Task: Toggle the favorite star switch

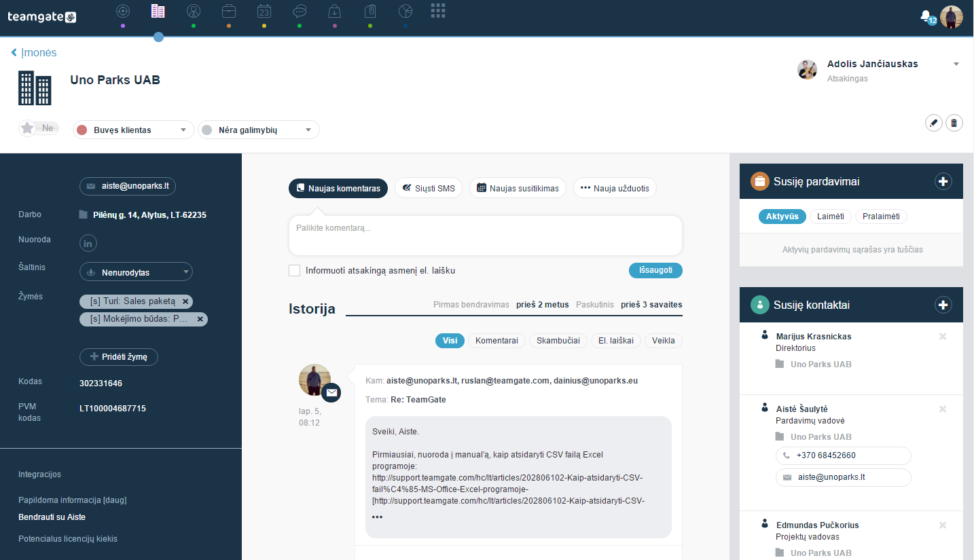Action: pyautogui.click(x=39, y=128)
